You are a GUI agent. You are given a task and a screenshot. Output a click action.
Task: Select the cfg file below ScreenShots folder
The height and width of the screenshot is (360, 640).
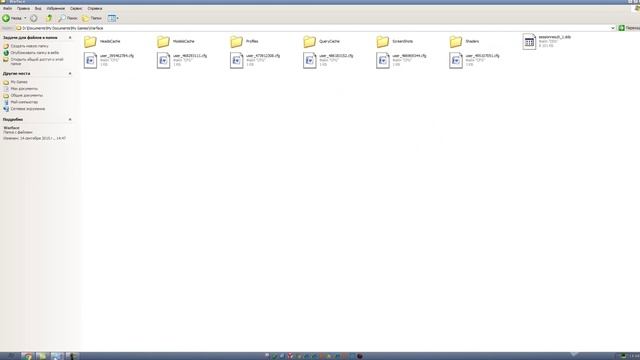(x=401, y=60)
